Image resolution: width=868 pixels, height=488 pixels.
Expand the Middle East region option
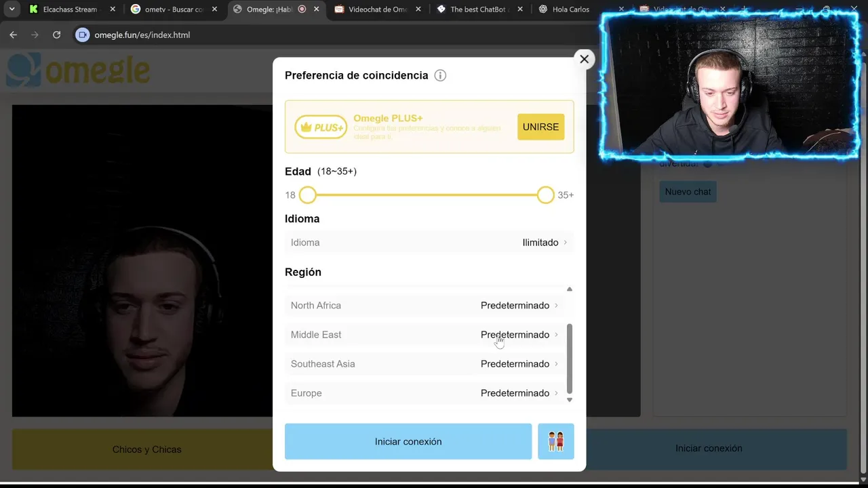[x=425, y=335]
